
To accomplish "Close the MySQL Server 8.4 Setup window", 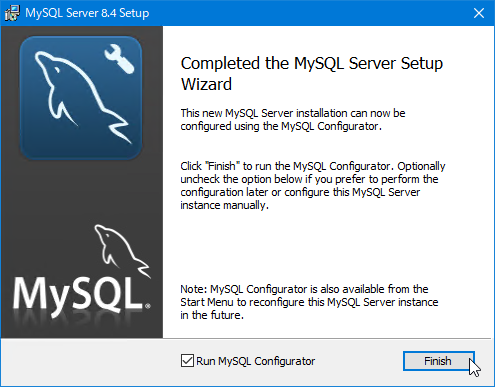I will pos(479,13).
